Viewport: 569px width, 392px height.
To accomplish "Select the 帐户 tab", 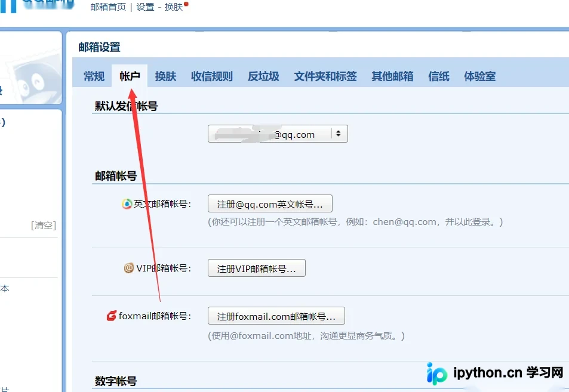I will 130,76.
